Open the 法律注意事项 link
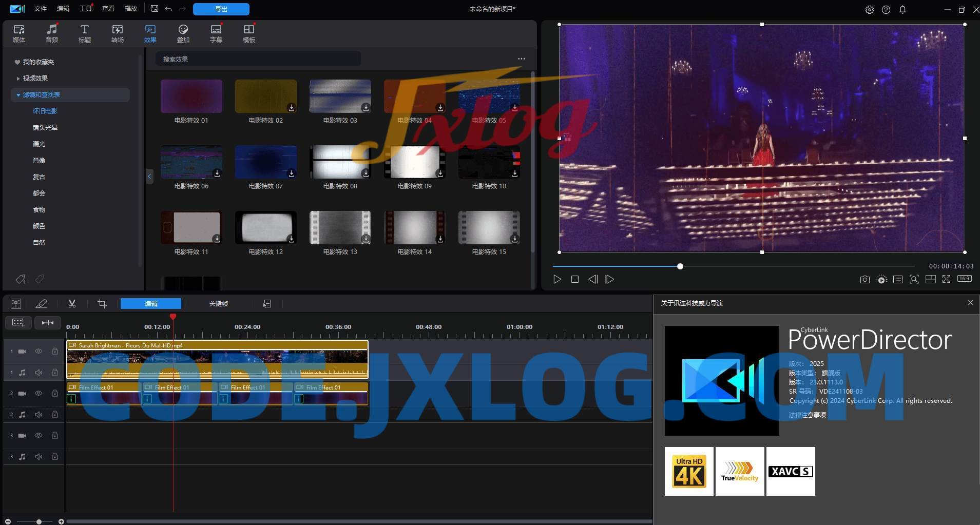The height and width of the screenshot is (525, 980). coord(807,415)
